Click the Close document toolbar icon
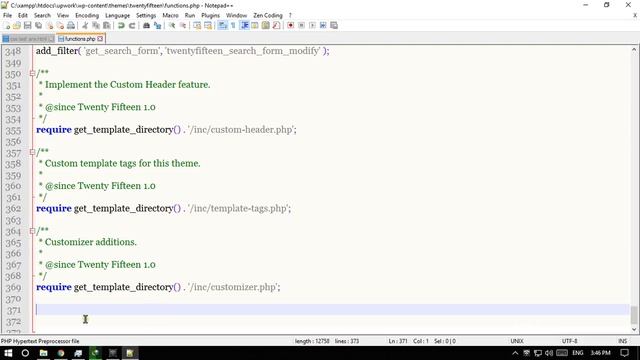Screen dimensions: 640x360 tap(49, 25)
